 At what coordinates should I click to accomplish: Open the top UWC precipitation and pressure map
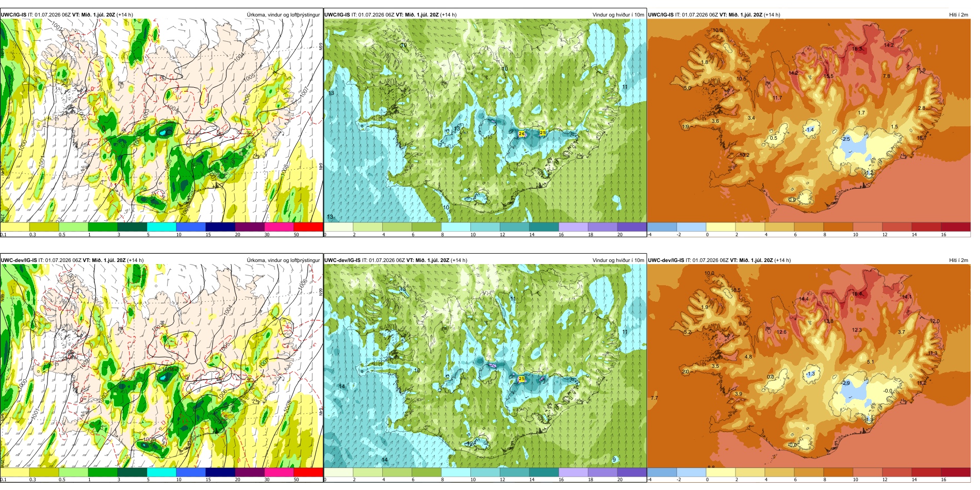pyautogui.click(x=161, y=121)
